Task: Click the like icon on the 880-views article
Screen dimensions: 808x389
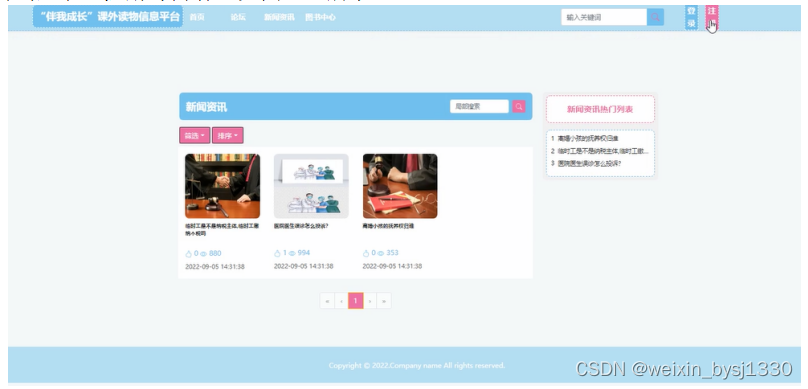Action: click(189, 253)
